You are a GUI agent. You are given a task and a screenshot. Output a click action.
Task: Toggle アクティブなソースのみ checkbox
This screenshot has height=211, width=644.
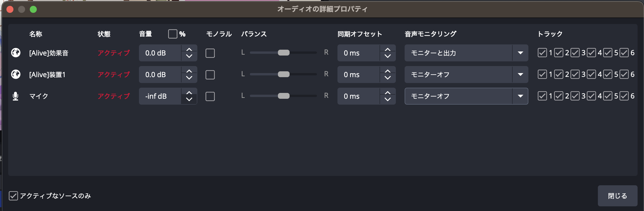(13, 196)
